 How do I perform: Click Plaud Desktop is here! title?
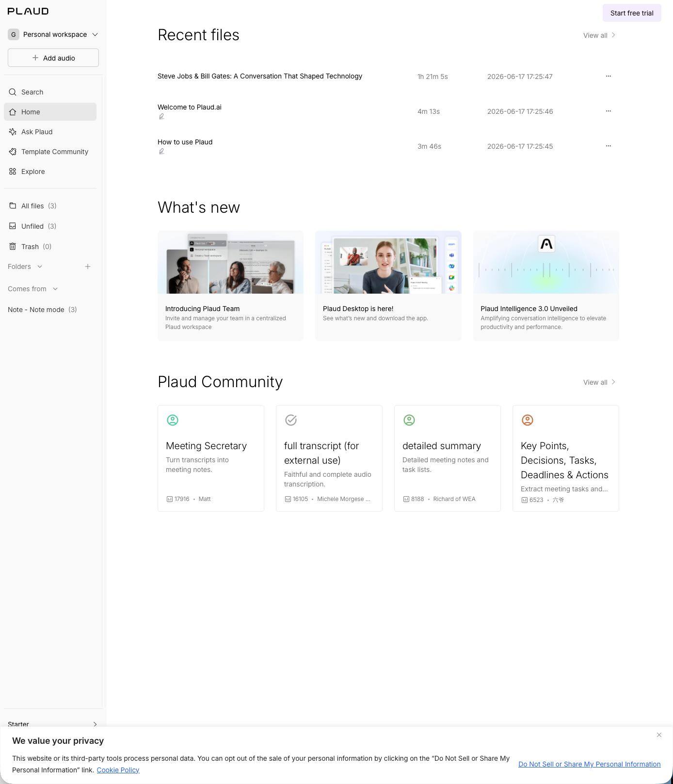[358, 309]
